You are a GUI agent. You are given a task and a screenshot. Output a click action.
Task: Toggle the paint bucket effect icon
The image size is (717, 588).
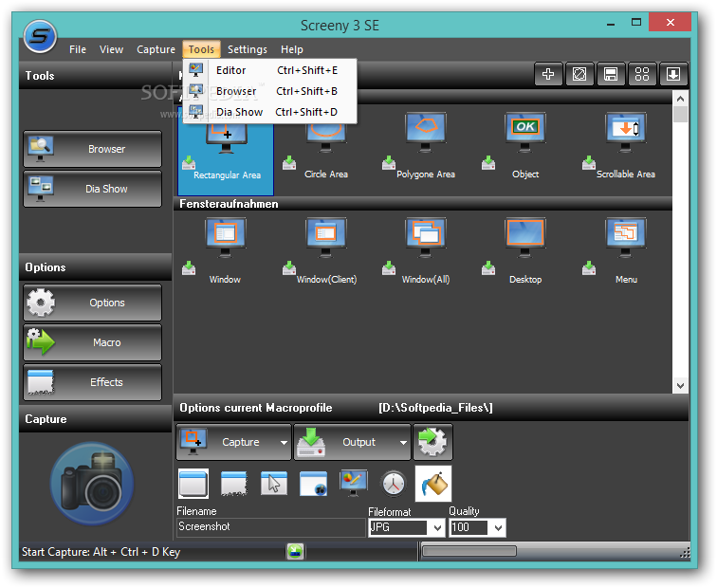[433, 484]
